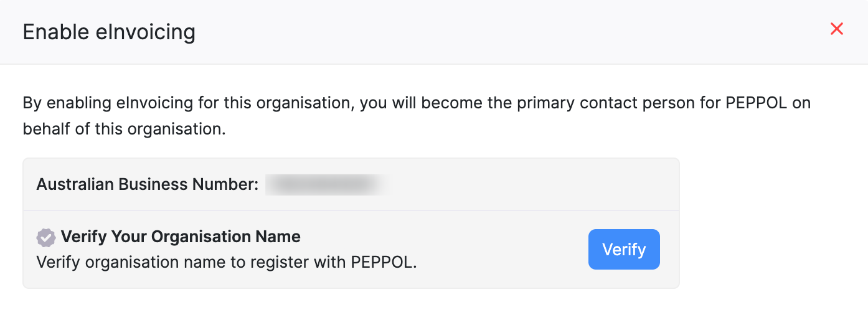Click the blue Verify button

(624, 250)
